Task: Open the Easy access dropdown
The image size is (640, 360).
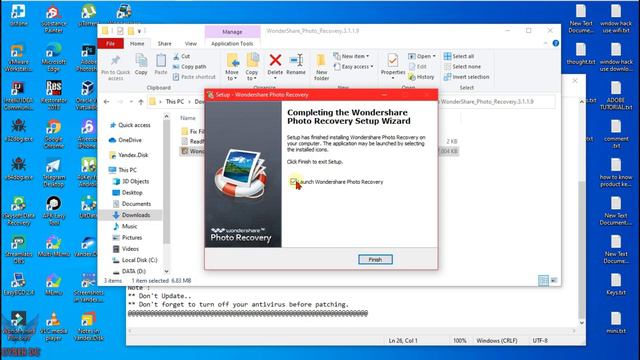Action: pyautogui.click(x=353, y=67)
